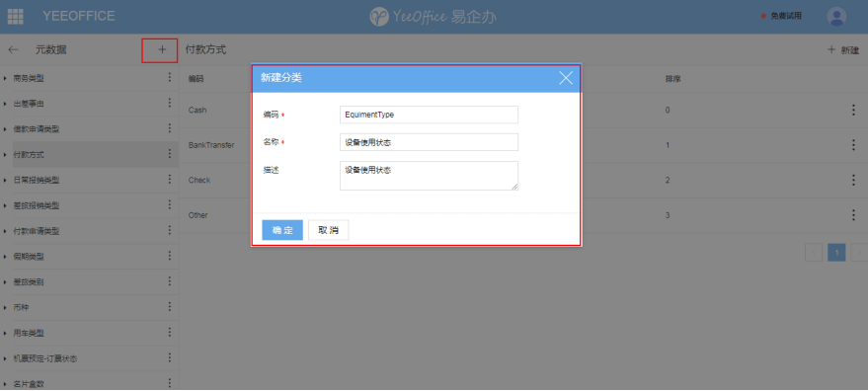
Task: Open more options for 差旅类别
Action: pyautogui.click(x=170, y=281)
